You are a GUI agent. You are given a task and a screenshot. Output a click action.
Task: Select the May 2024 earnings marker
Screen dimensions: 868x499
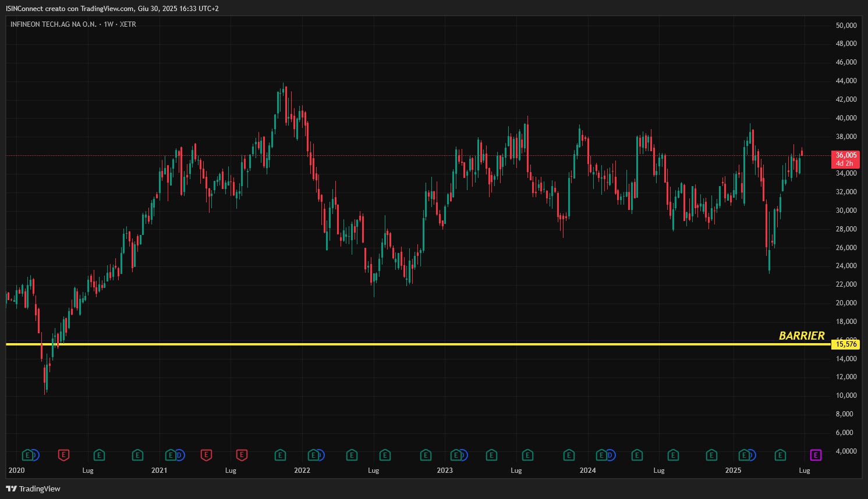pyautogui.click(x=637, y=455)
